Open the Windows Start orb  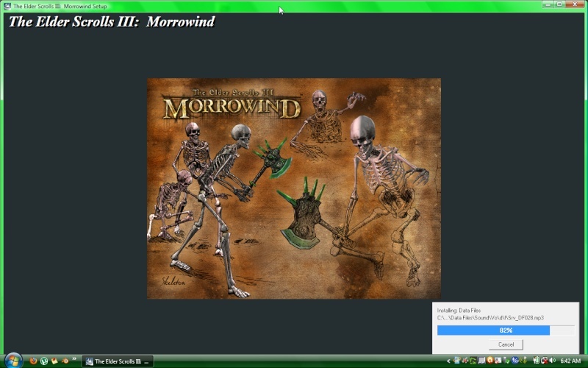13,361
